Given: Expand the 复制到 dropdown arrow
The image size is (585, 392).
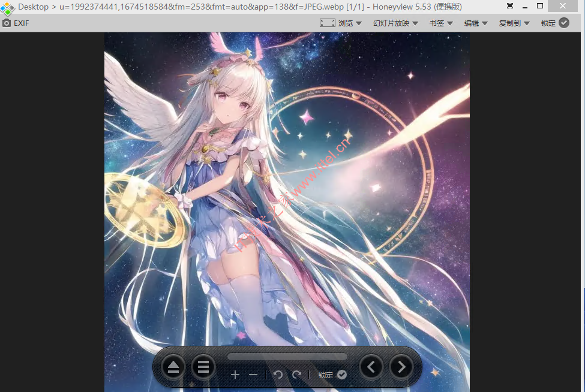Looking at the screenshot, I should pos(527,23).
